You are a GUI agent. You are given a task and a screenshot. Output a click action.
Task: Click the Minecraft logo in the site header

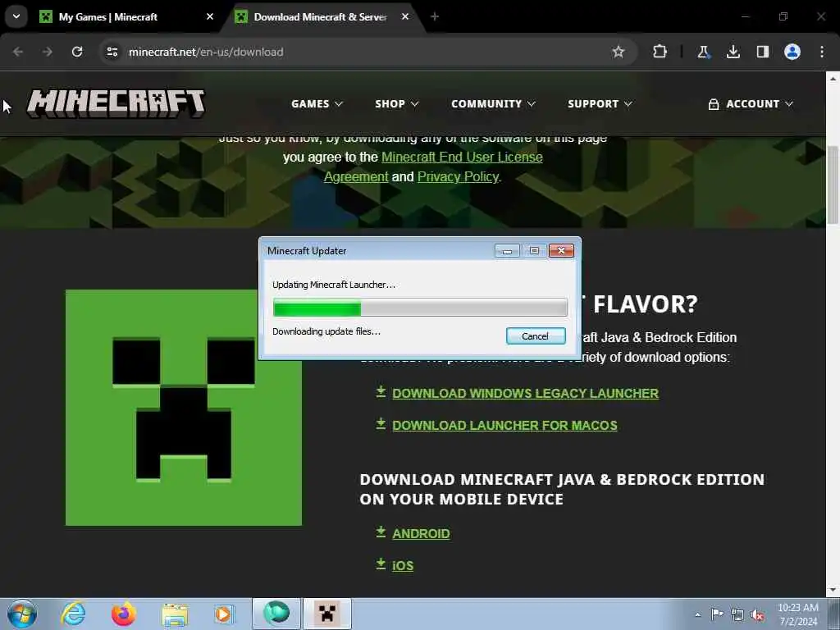pyautogui.click(x=116, y=103)
